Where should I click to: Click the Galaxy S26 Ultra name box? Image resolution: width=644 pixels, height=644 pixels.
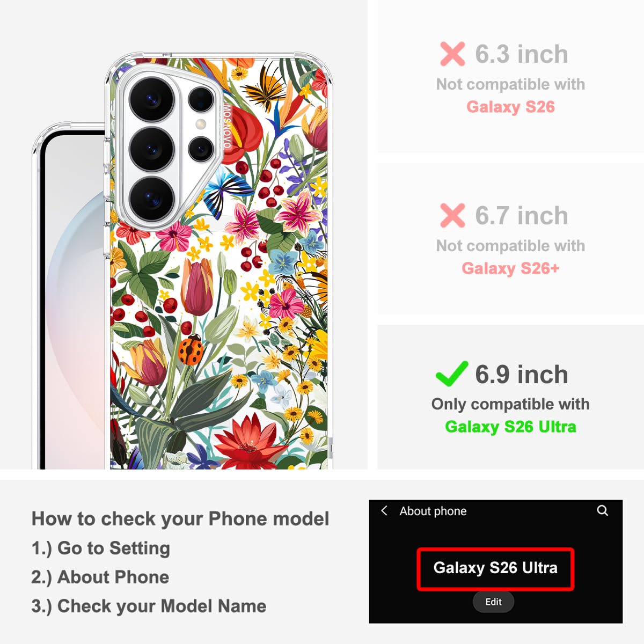(x=495, y=569)
